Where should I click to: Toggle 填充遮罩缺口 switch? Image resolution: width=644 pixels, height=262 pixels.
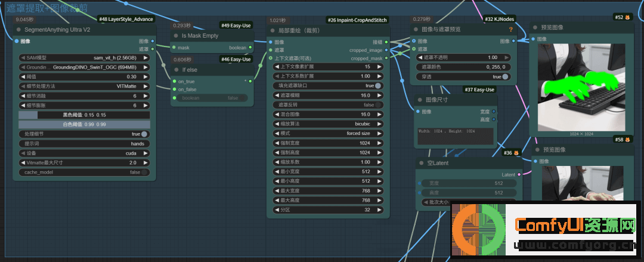(x=377, y=85)
